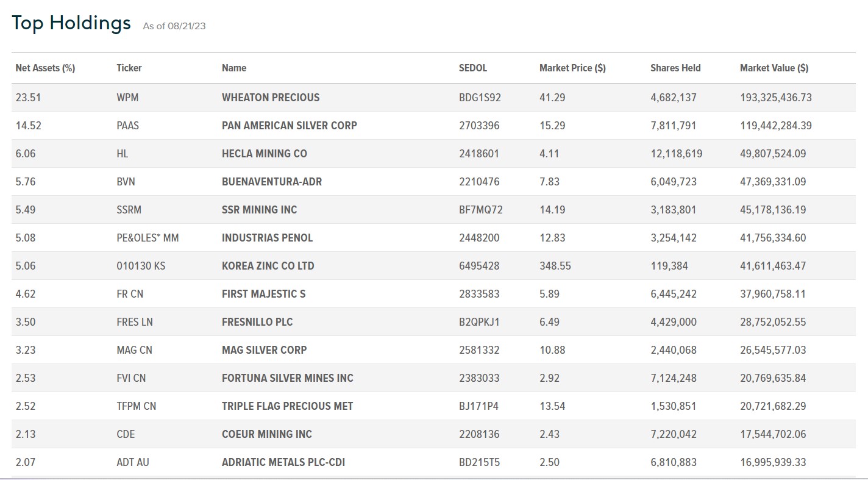Click SEDOL code BF7MQ72
The width and height of the screenshot is (868, 480).
(x=481, y=210)
